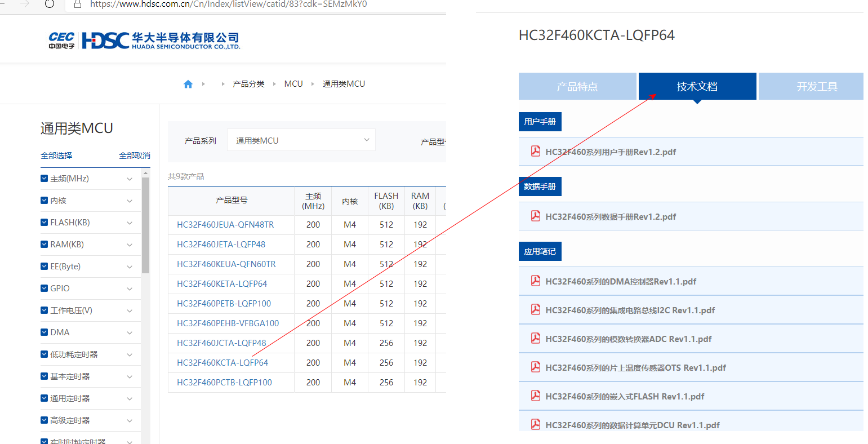868x444 pixels.
Task: Expand the FLASH(KB) filter chevron
Action: (x=130, y=223)
